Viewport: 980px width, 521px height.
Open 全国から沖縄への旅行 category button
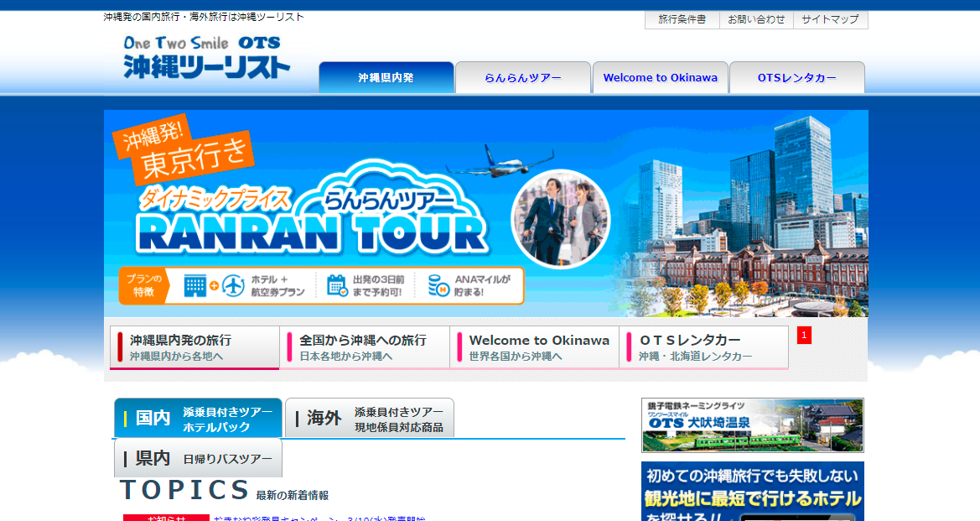tap(365, 347)
